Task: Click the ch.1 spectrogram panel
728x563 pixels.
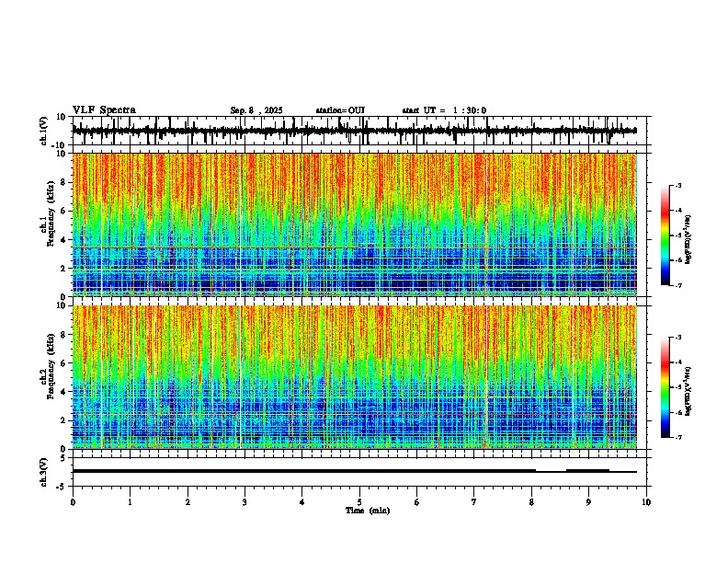Action: tap(359, 224)
